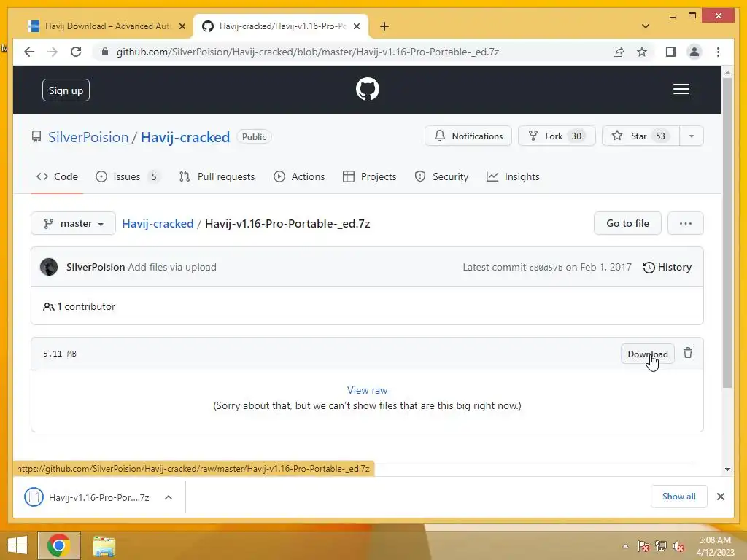Click Chrome icon in taskbar
Screen dimensions: 747x560
click(x=59, y=545)
